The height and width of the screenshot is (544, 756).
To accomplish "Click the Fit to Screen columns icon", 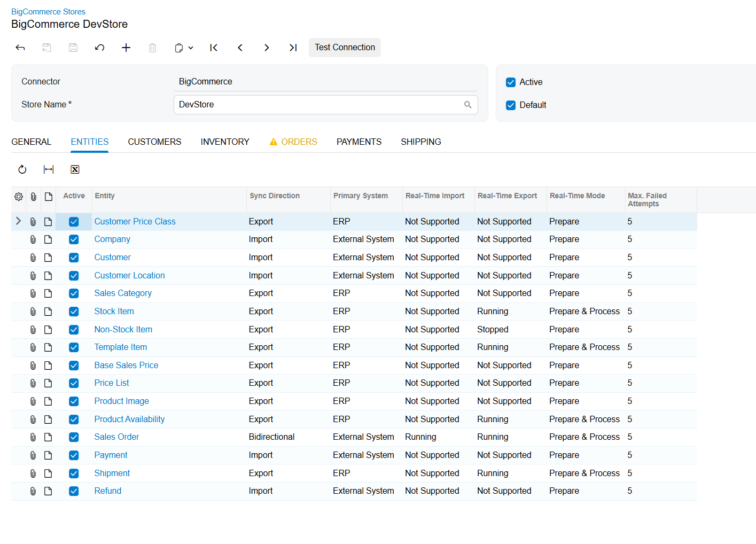I will 49,169.
